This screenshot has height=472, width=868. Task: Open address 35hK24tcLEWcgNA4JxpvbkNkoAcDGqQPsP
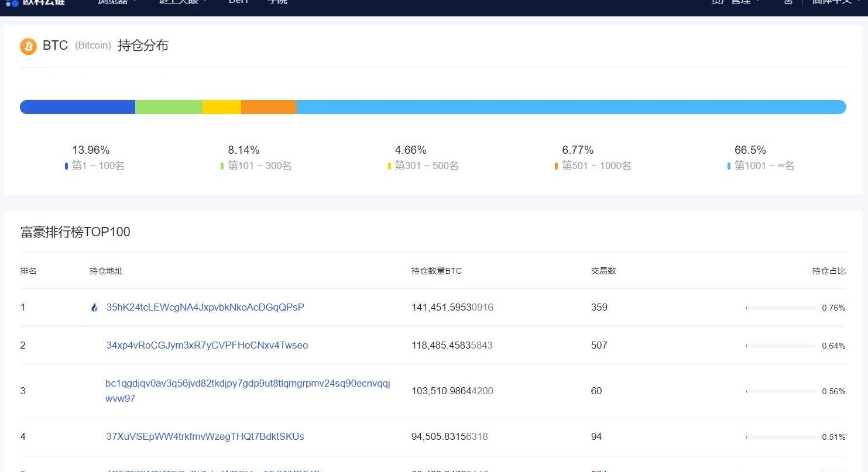point(205,307)
